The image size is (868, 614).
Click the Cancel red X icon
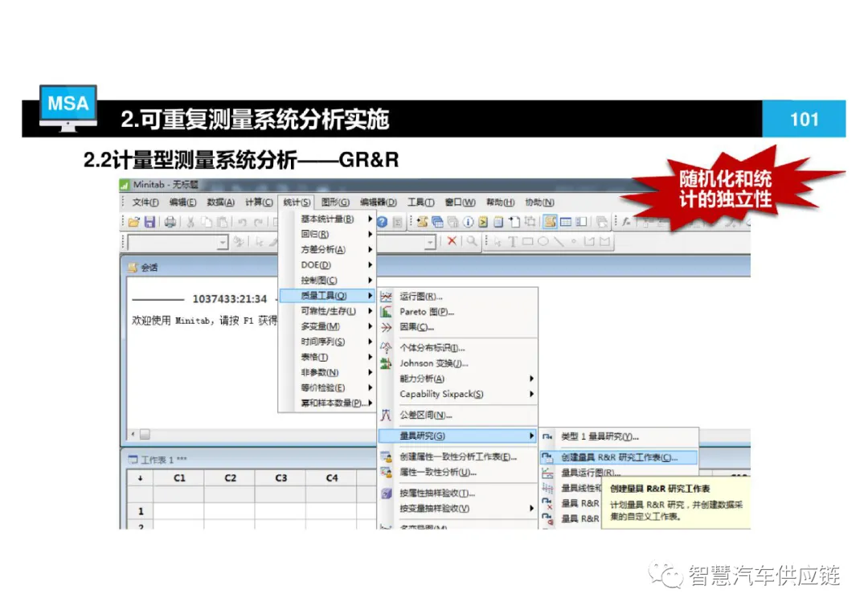coord(452,241)
